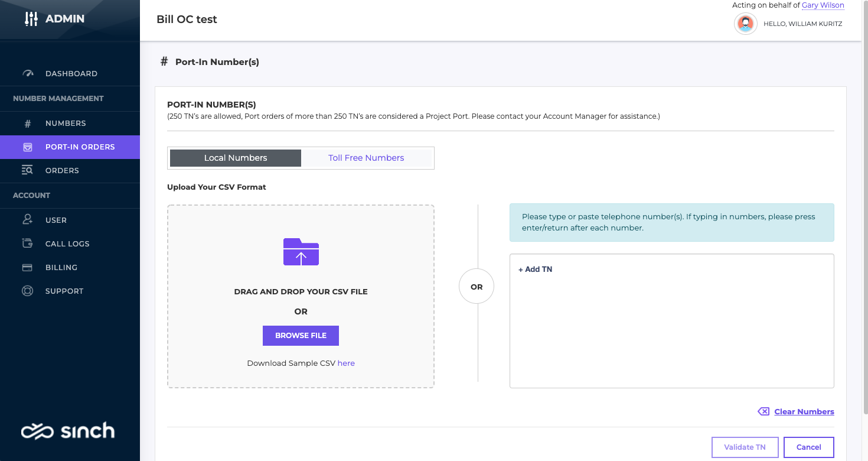Select the Local Numbers tab
Viewport: 868px width, 461px height.
[x=234, y=157]
